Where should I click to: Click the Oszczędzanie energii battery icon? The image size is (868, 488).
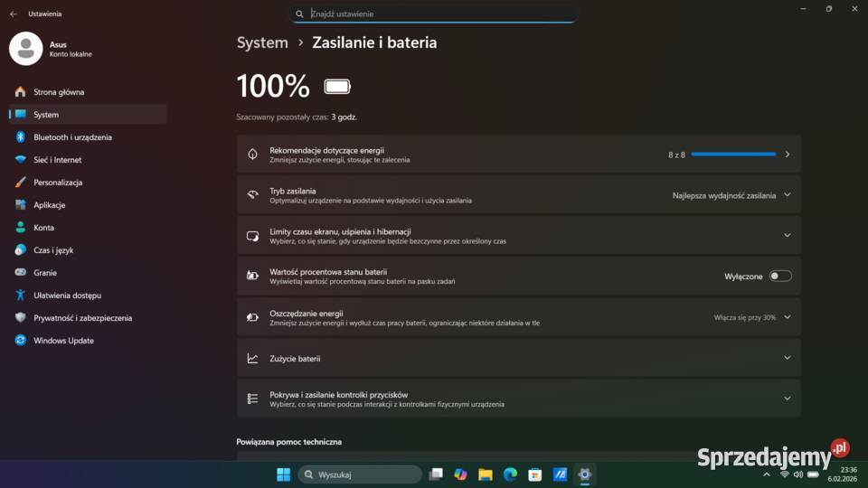coord(252,317)
